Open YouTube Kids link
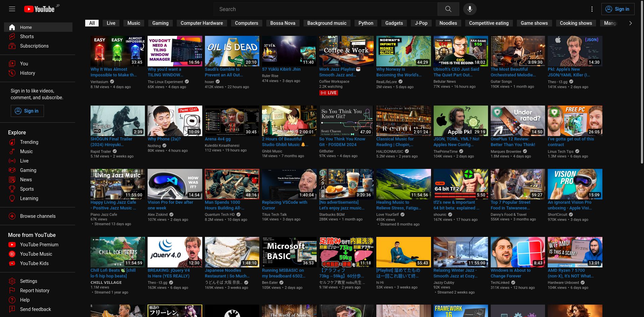644x317 pixels. tap(38, 263)
